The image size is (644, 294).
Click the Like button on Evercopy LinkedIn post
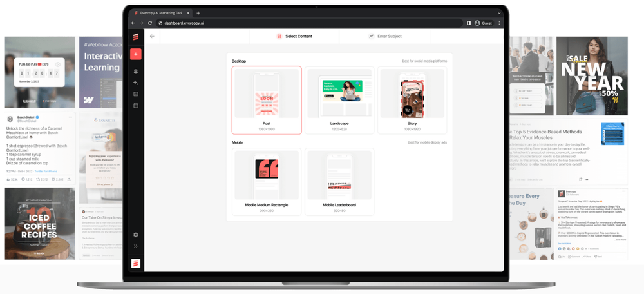pos(562,256)
